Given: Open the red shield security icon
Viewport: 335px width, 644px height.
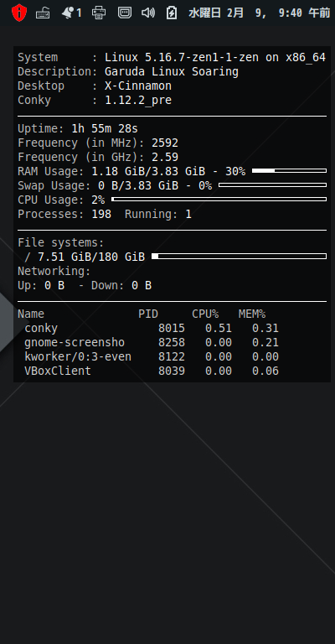Looking at the screenshot, I should click(x=19, y=13).
